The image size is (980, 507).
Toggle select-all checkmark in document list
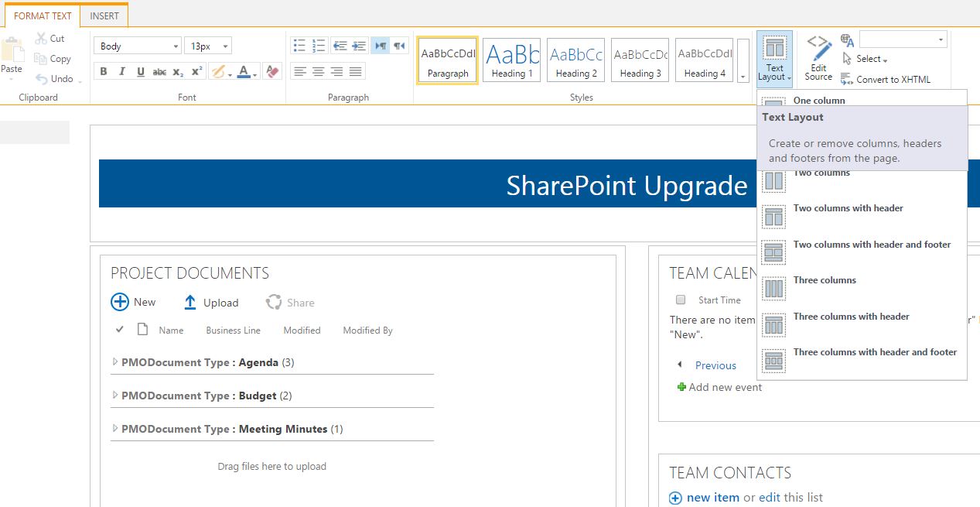(x=119, y=330)
